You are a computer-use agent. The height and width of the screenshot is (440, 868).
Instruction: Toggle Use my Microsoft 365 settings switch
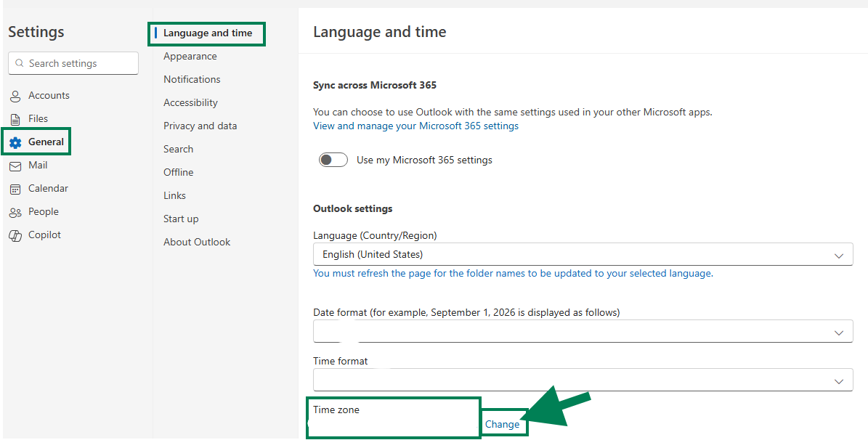(x=333, y=160)
